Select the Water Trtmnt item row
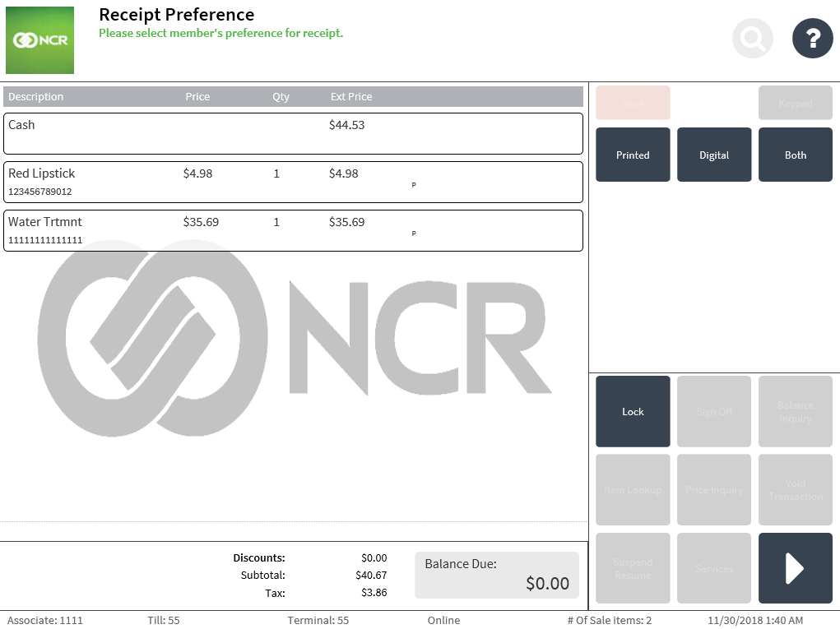The image size is (840, 629). point(293,231)
